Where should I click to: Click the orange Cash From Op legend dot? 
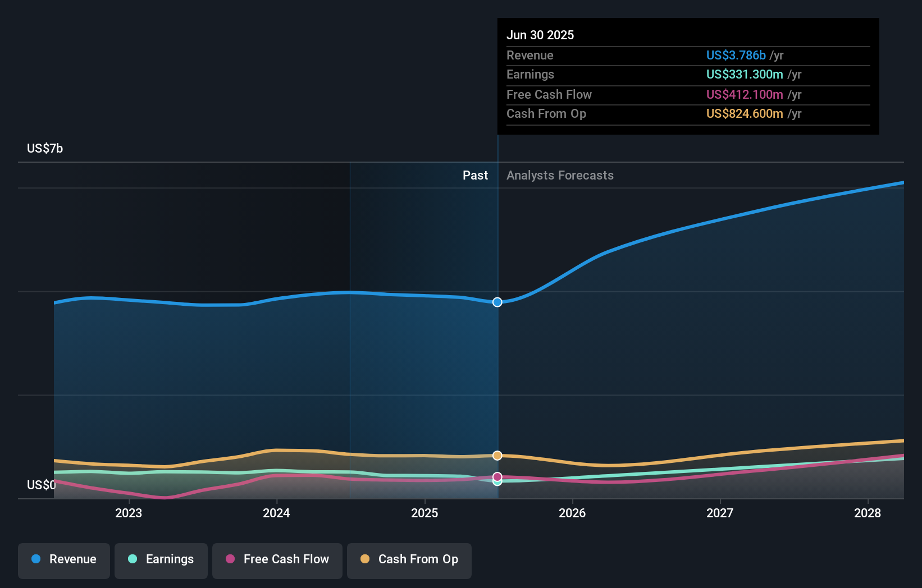pyautogui.click(x=366, y=559)
